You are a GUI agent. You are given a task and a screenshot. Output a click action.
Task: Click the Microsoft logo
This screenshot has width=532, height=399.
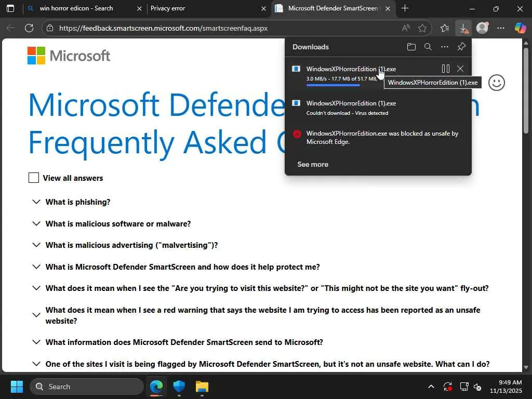69,56
